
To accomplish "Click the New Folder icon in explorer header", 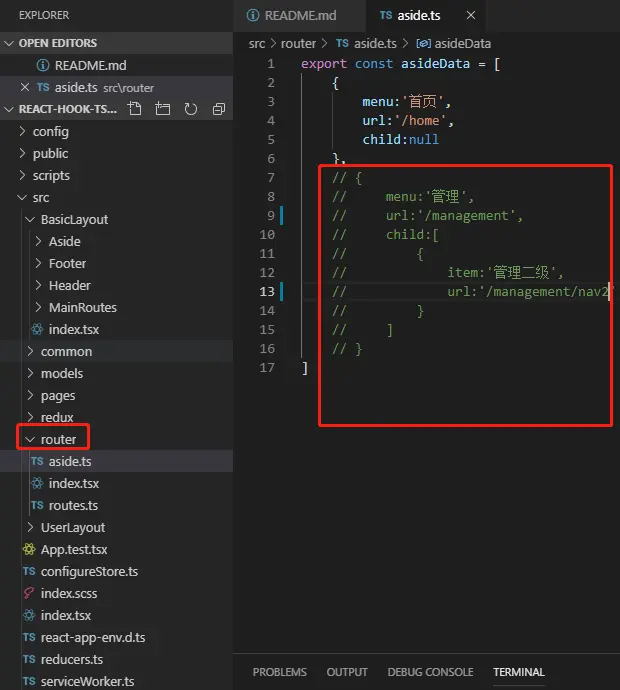I will [x=163, y=109].
